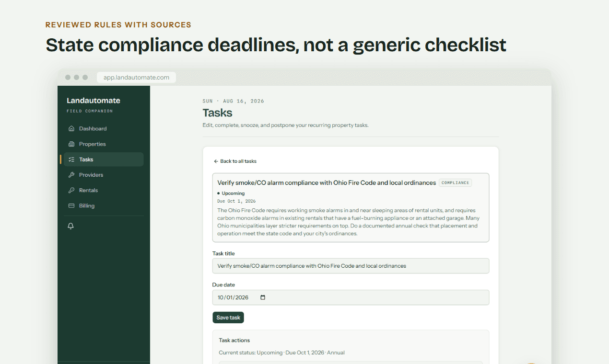
Task: Click the 'SUN · AUG 16, 2026' date text
Action: point(234,101)
